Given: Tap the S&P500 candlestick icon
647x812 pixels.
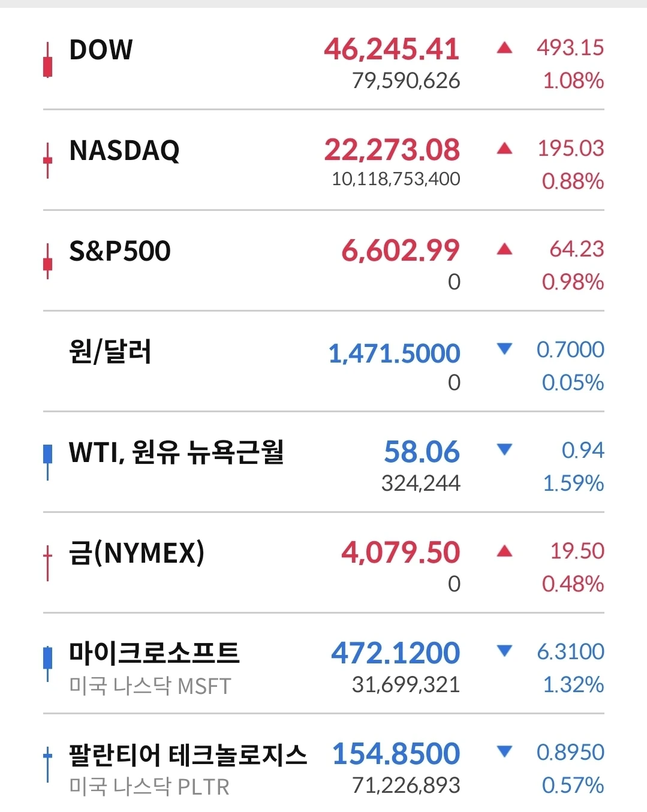Looking at the screenshot, I should [47, 261].
